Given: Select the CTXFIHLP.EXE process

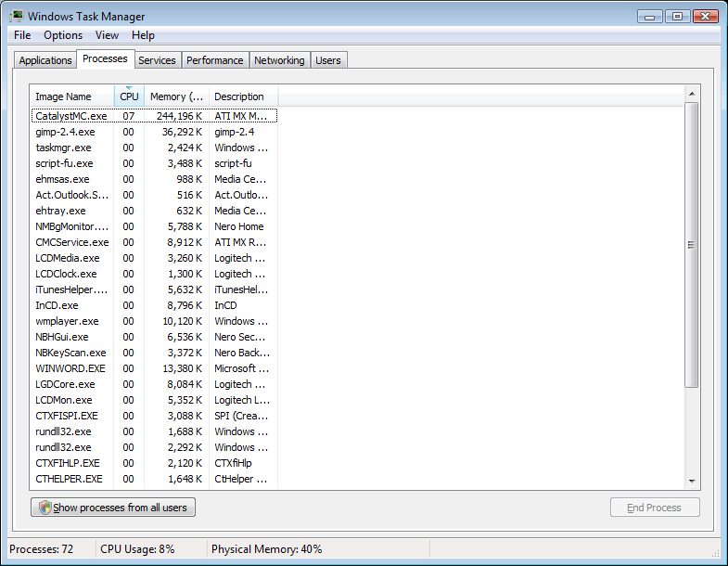Looking at the screenshot, I should tap(154, 463).
